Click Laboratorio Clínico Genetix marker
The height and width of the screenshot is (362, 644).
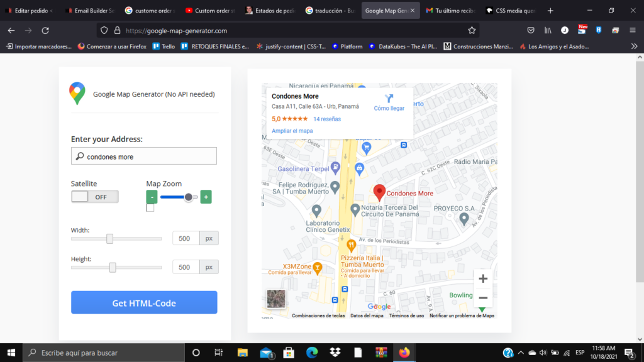coord(316,211)
